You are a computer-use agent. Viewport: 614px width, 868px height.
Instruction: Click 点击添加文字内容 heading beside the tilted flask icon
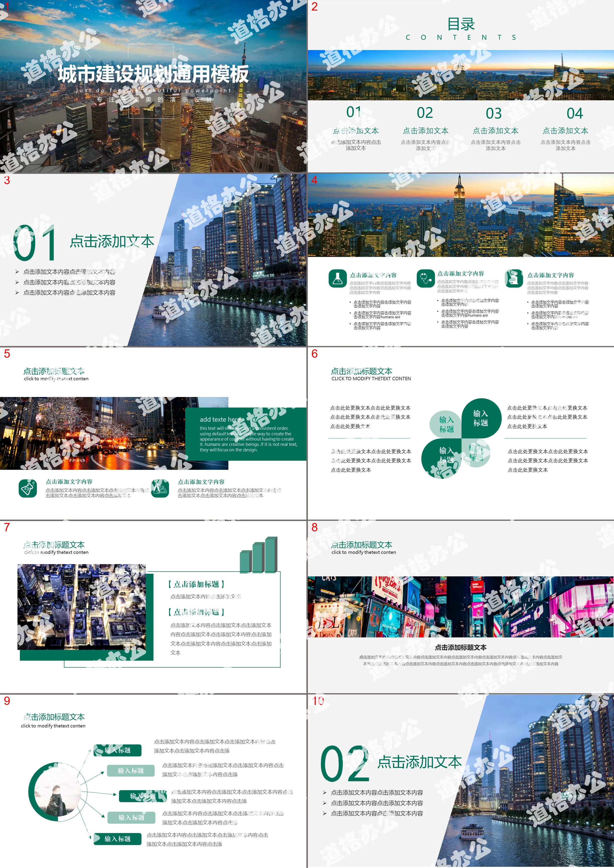pos(69,482)
